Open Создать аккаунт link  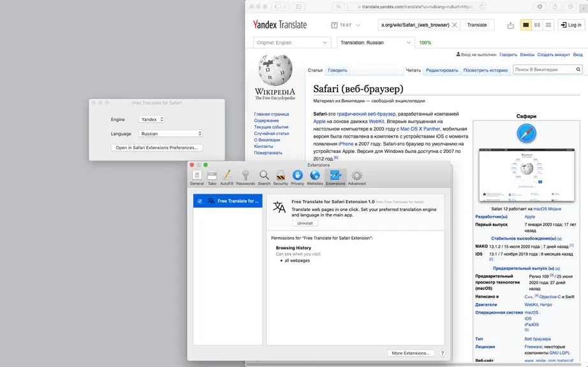tap(554, 55)
